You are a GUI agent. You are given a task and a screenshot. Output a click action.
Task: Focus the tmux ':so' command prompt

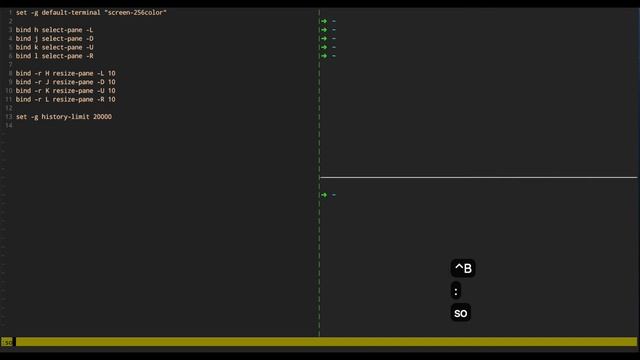(x=320, y=342)
